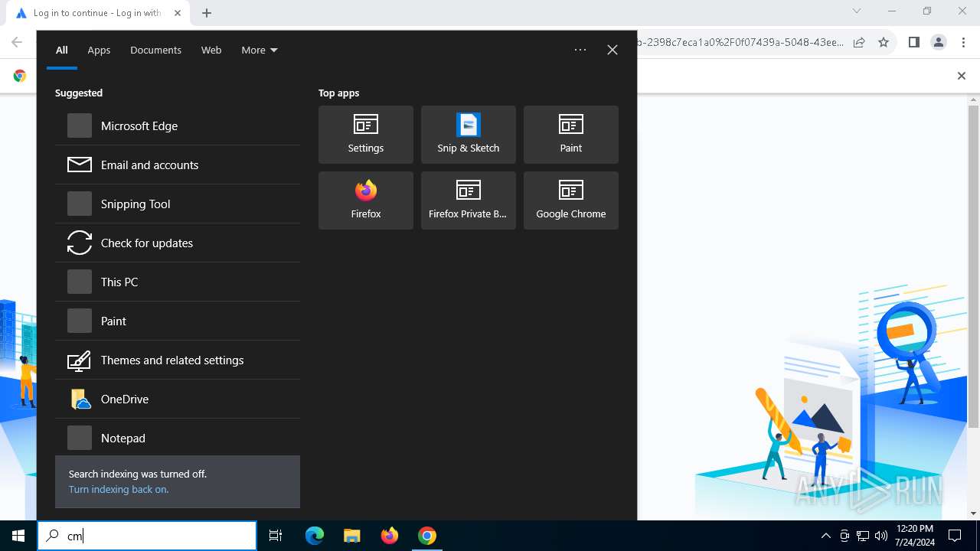Open Notepad from suggested list
The width and height of the screenshot is (980, 551).
click(178, 438)
